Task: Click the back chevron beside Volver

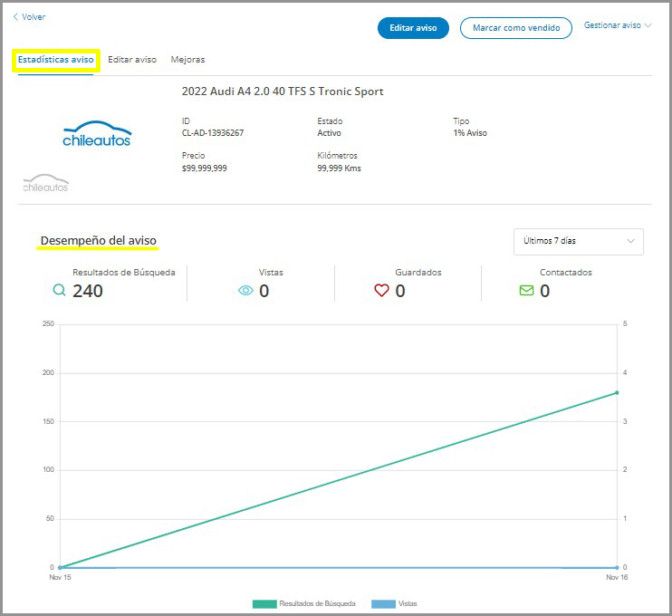Action: [15, 17]
